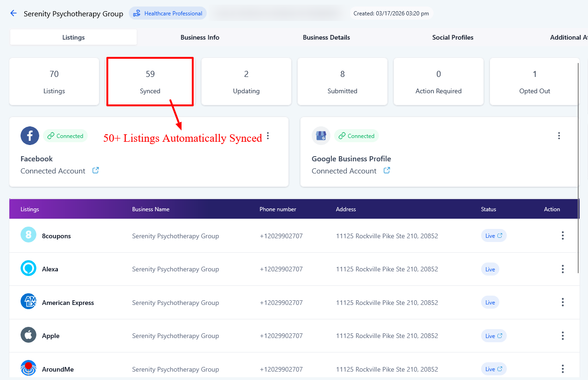Click Facebook Connected Account text

click(x=53, y=171)
